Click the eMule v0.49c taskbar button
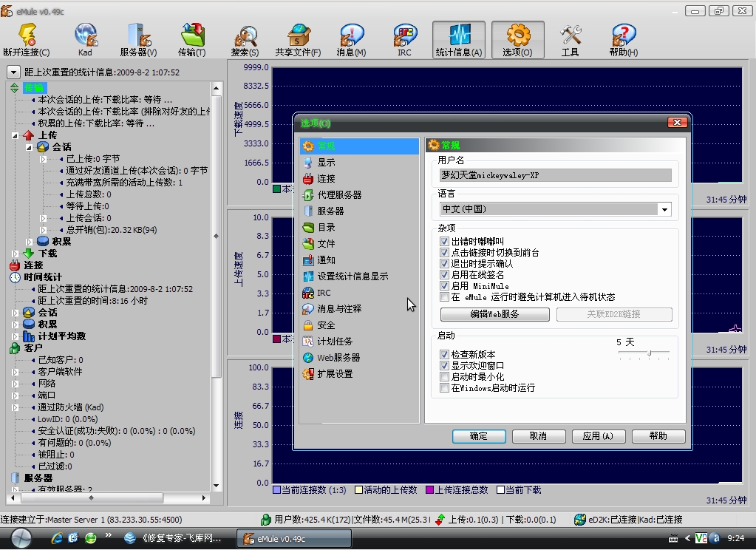Screen dimensions: 756x550 point(294,538)
